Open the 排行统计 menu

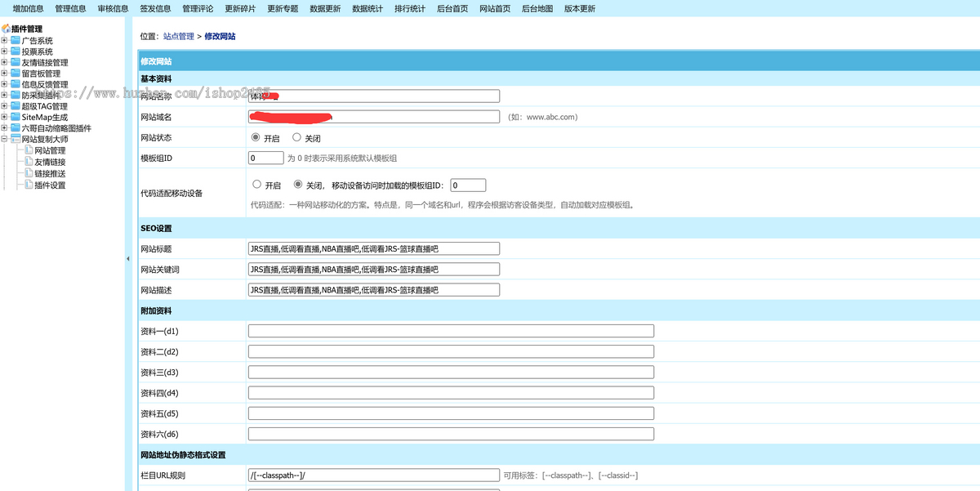click(x=410, y=9)
